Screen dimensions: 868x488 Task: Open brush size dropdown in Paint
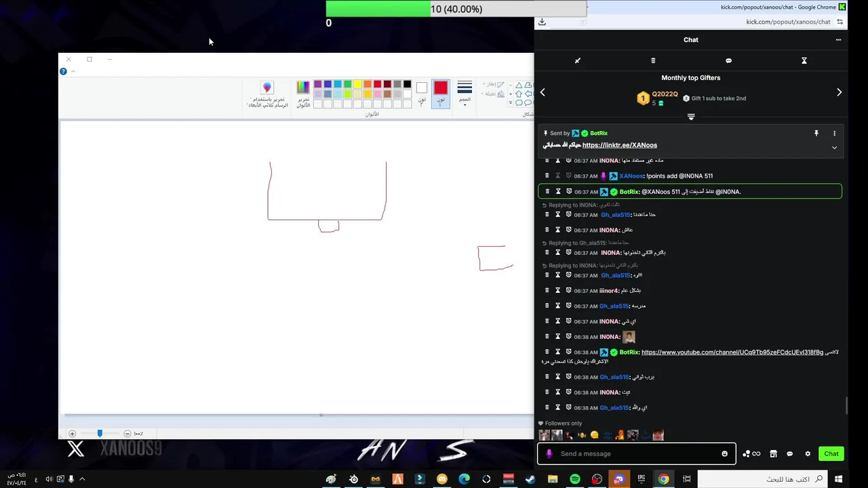[x=465, y=94]
